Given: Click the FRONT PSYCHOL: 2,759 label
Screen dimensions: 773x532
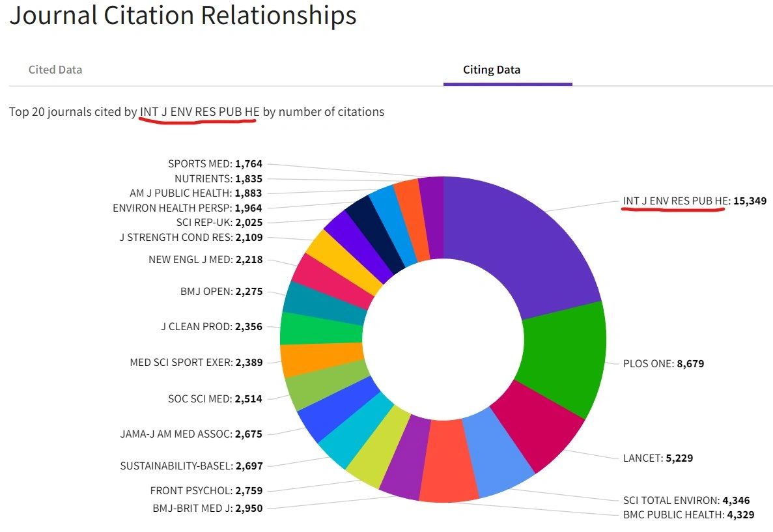Looking at the screenshot, I should tap(206, 491).
